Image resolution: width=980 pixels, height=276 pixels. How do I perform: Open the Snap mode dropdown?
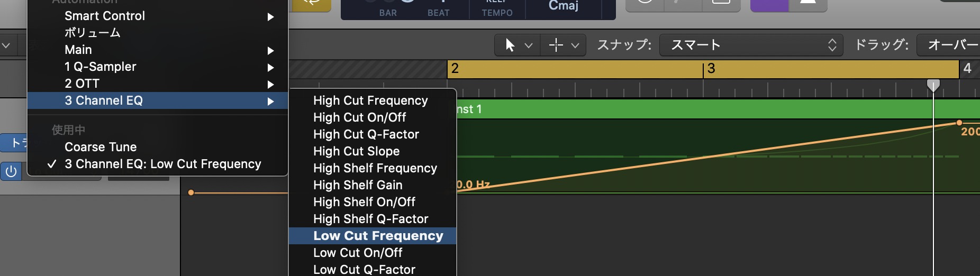752,45
